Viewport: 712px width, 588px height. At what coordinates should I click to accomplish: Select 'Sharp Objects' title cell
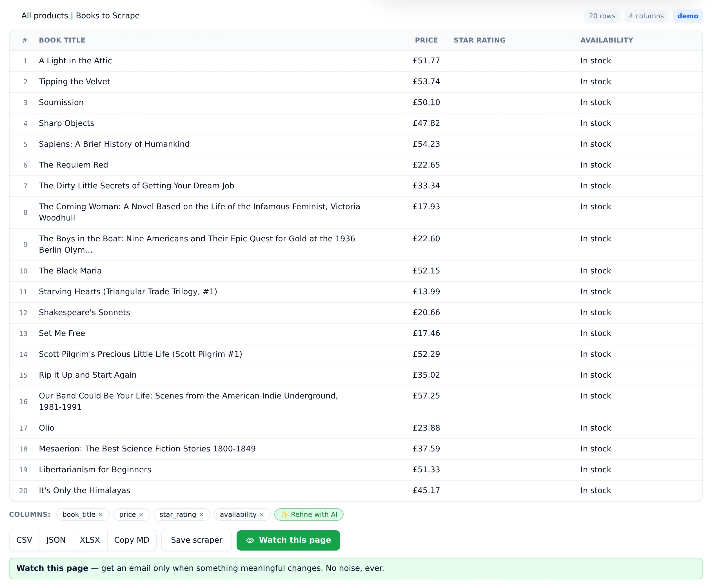(x=66, y=123)
